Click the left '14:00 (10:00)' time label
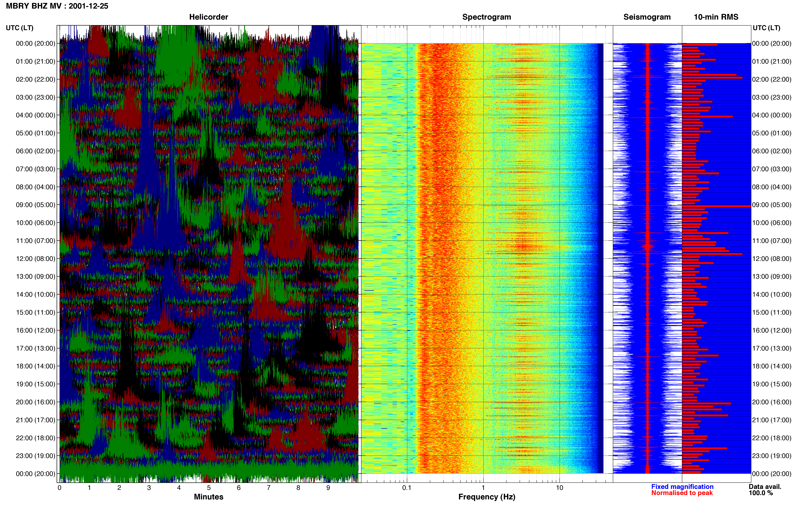 click(36, 294)
